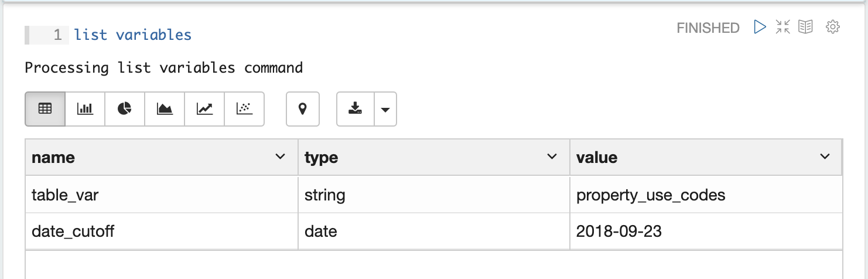Open the type column menu
The height and width of the screenshot is (279, 868).
pos(552,157)
